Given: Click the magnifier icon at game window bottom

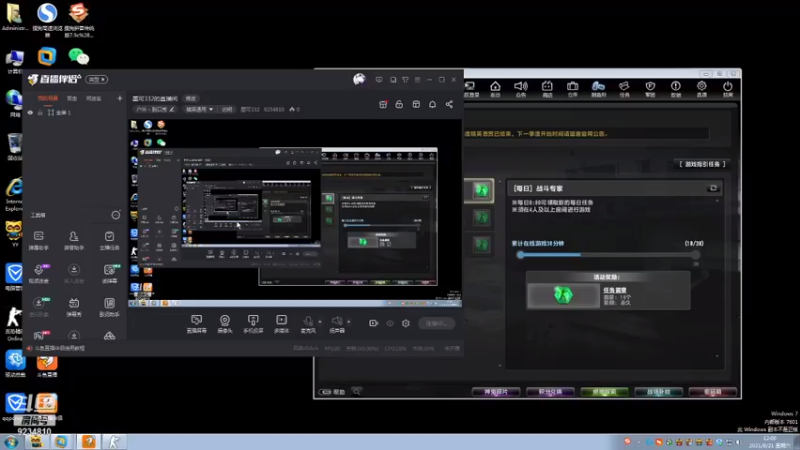Looking at the screenshot, I should (x=357, y=391).
